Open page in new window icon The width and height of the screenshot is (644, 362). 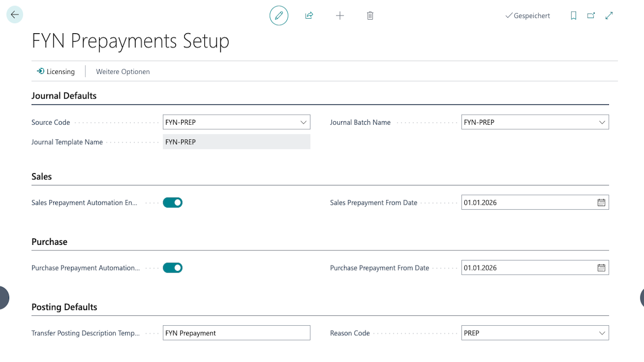(x=591, y=16)
